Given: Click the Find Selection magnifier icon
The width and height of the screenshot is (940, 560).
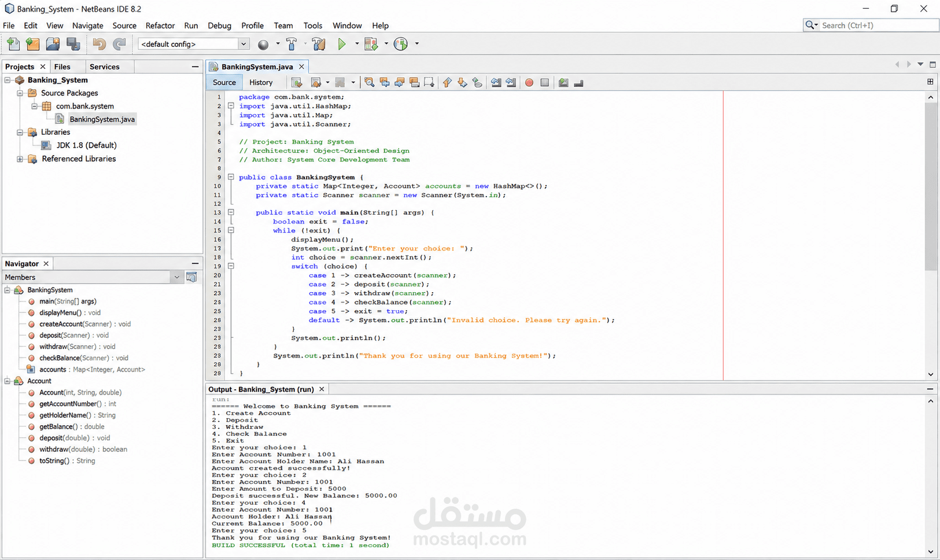Looking at the screenshot, I should (369, 83).
